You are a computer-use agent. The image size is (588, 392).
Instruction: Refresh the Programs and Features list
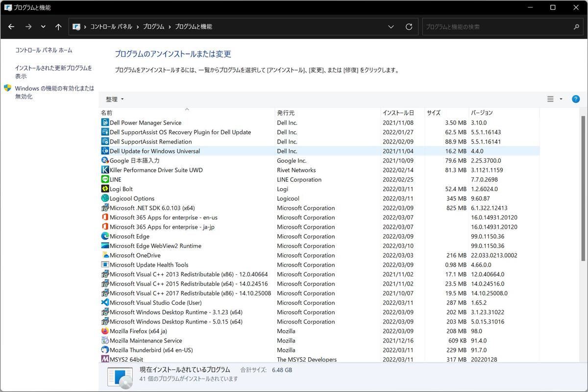click(x=409, y=27)
